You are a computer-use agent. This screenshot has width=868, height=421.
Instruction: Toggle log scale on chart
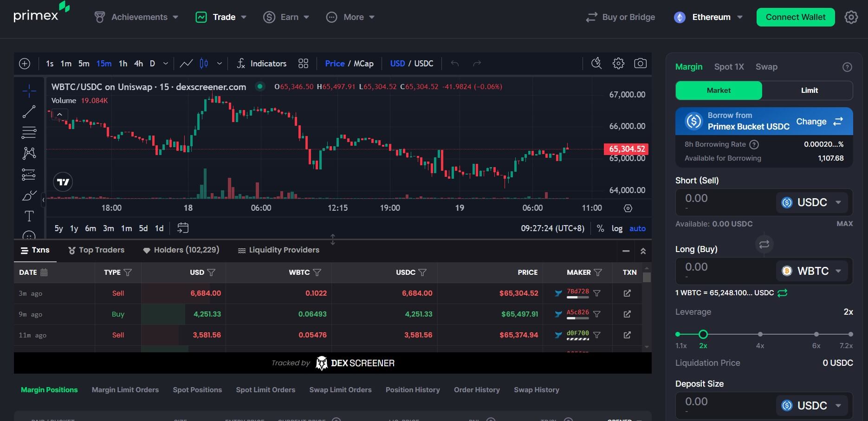click(617, 228)
